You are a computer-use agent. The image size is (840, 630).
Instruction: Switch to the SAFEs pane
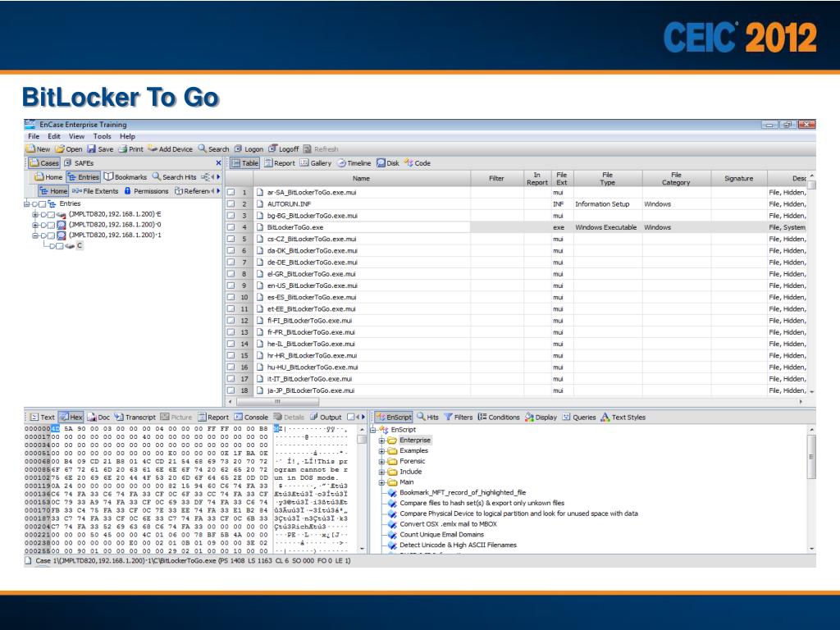[x=78, y=163]
